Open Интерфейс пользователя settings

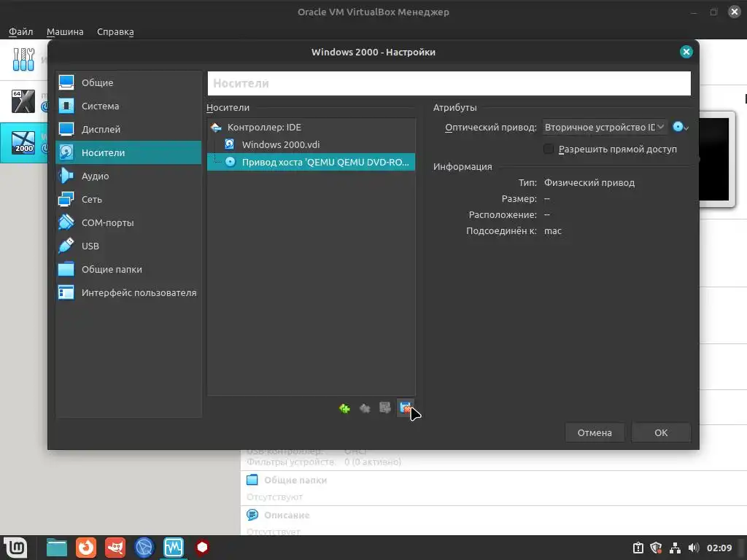pos(128,292)
